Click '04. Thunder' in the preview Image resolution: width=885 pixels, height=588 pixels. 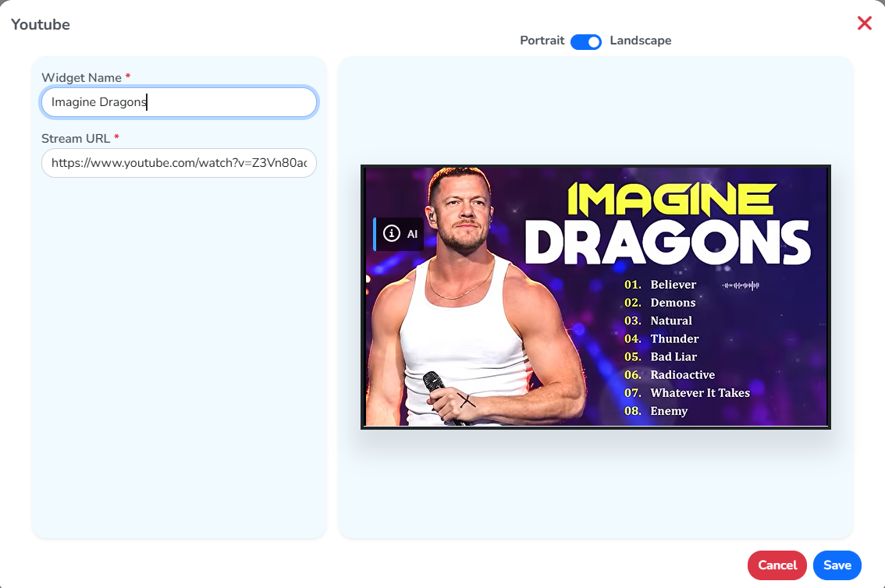point(662,338)
